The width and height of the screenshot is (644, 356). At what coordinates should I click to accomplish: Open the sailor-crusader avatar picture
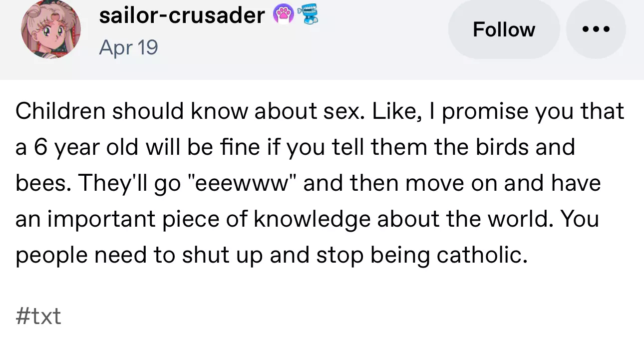50,29
